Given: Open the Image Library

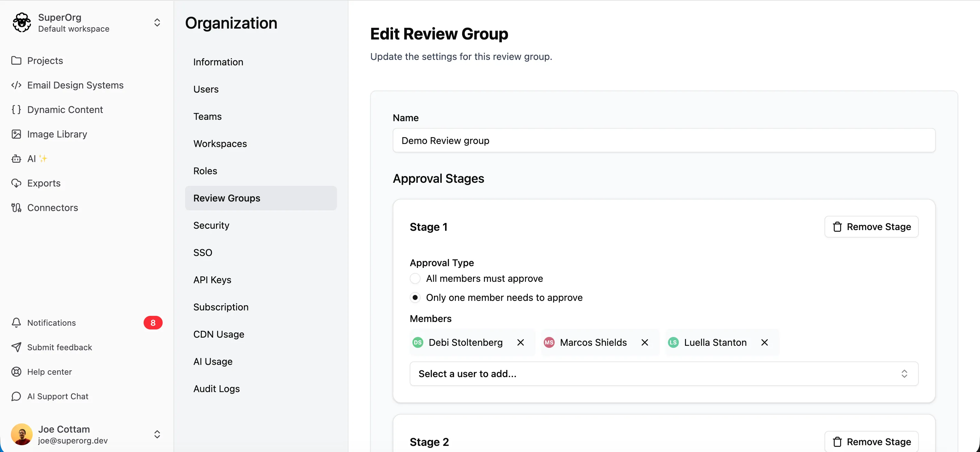Looking at the screenshot, I should (x=57, y=134).
